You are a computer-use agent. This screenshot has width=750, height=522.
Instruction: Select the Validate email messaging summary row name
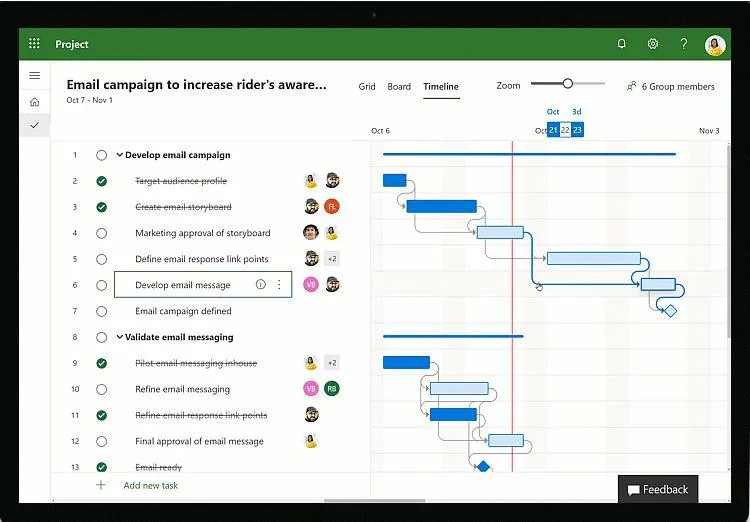pos(179,337)
